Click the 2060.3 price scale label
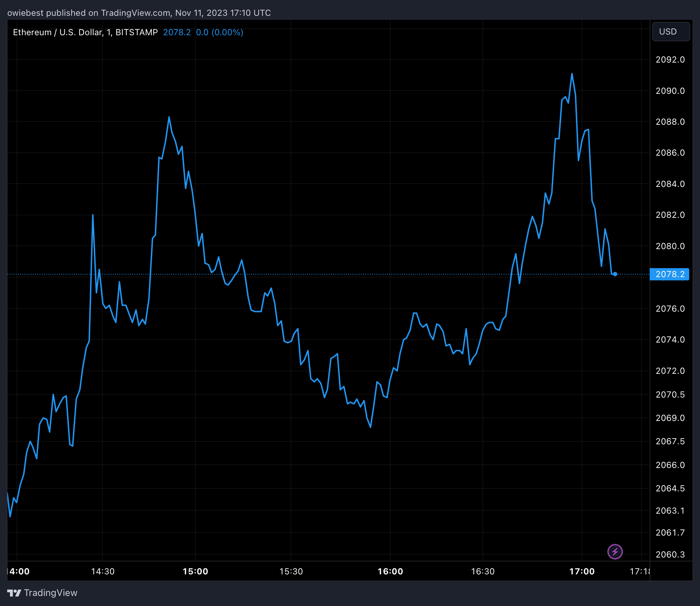Image resolution: width=700 pixels, height=606 pixels. click(x=670, y=554)
